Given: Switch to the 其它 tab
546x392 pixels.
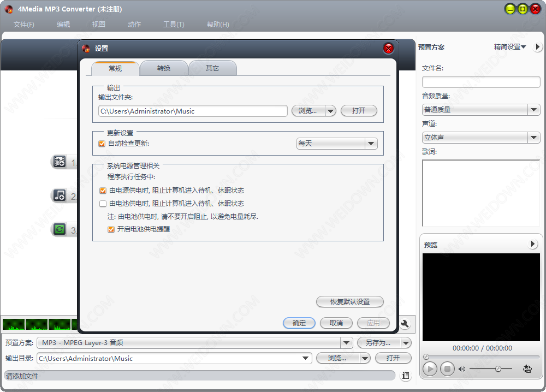Looking at the screenshot, I should (x=212, y=68).
